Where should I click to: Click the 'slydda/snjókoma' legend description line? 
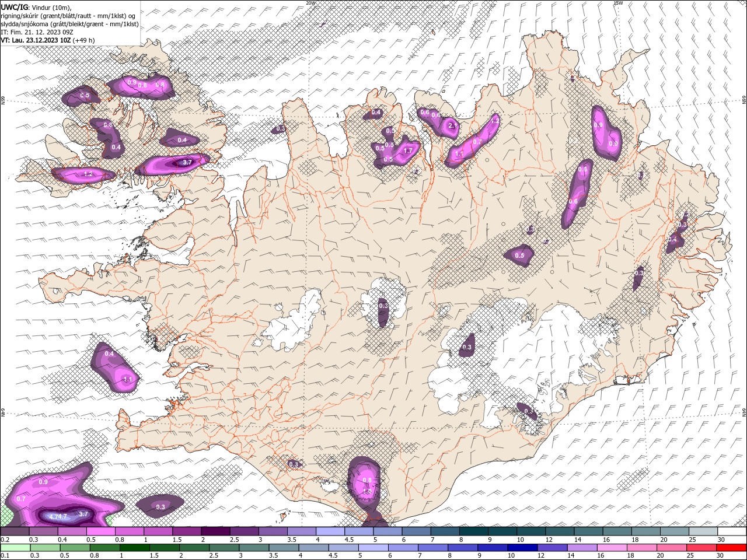click(69, 24)
